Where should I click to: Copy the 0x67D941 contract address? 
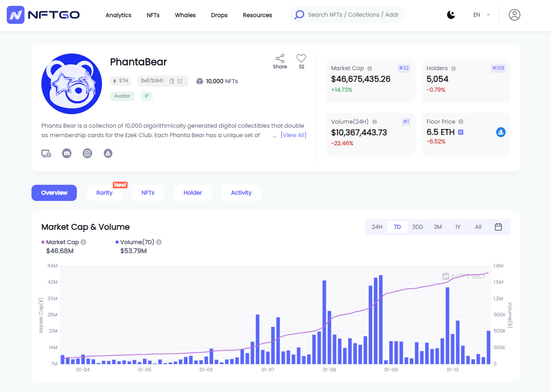(x=172, y=81)
